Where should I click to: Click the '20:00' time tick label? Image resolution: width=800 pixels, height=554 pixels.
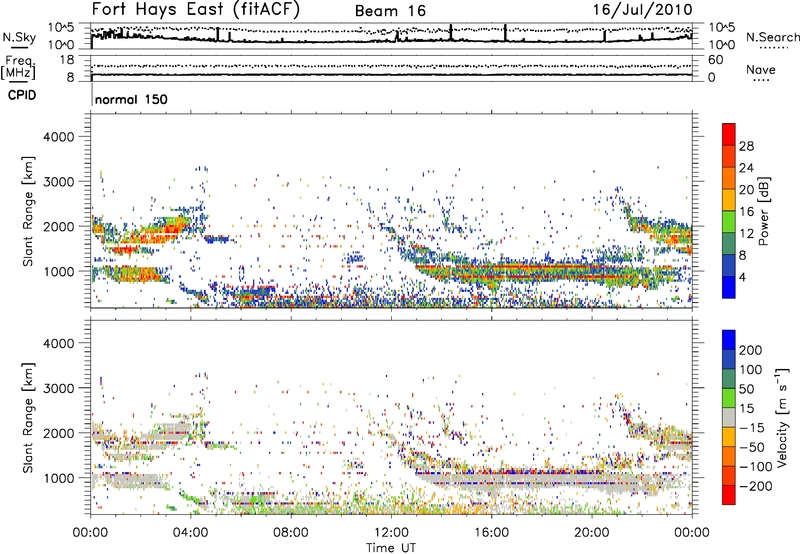[591, 533]
